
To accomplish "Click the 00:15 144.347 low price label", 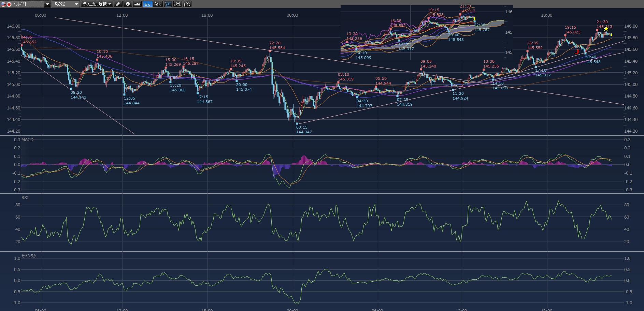I will point(303,130).
